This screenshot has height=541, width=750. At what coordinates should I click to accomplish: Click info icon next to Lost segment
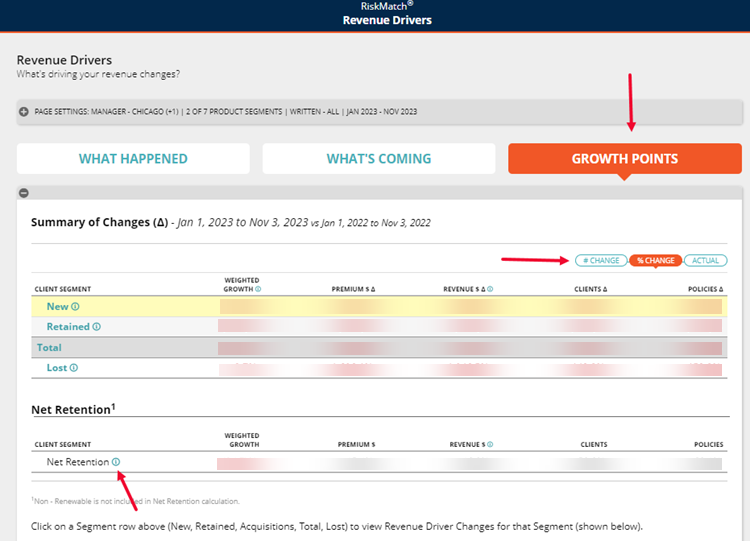pos(74,368)
